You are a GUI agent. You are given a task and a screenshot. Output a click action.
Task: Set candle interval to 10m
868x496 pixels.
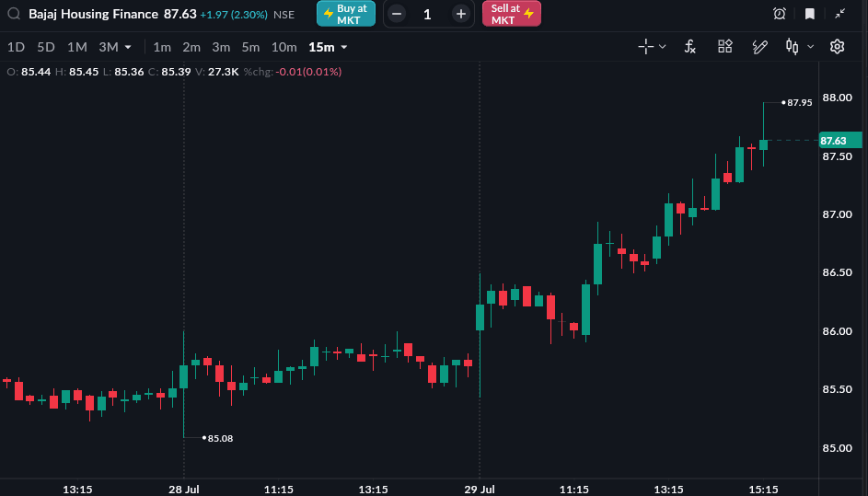284,47
